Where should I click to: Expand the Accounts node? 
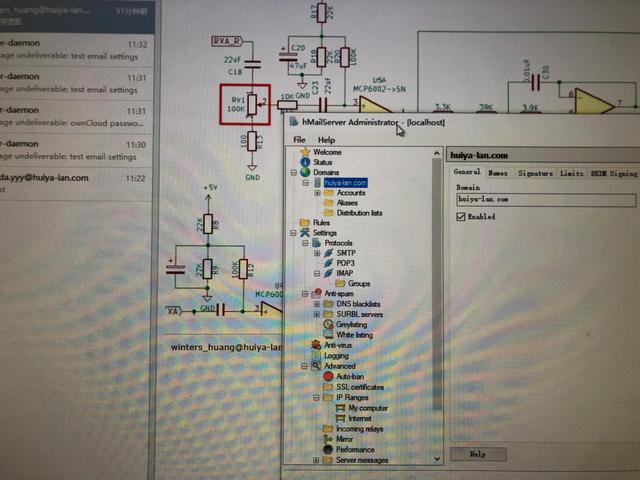(x=317, y=193)
